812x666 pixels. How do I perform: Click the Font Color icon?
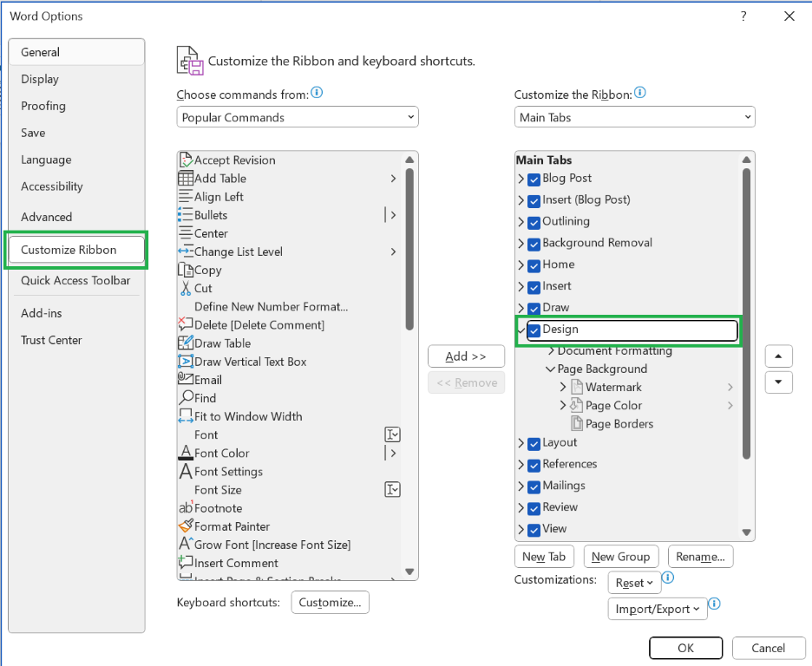186,453
